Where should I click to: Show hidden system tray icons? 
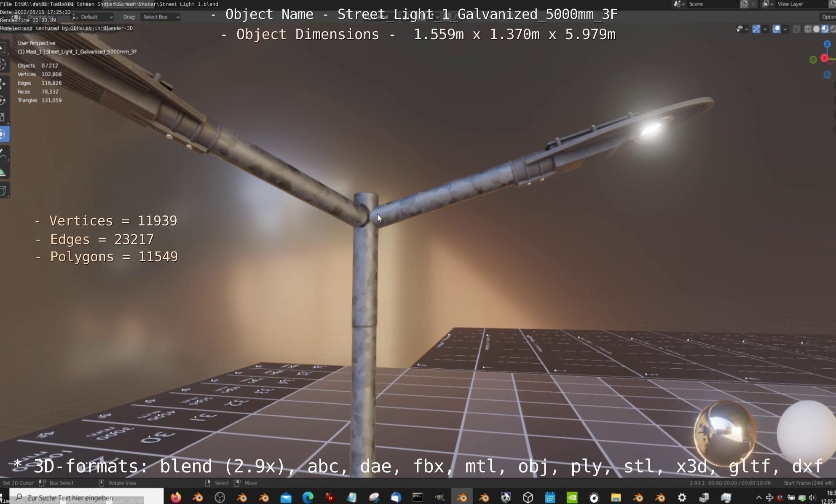(759, 498)
